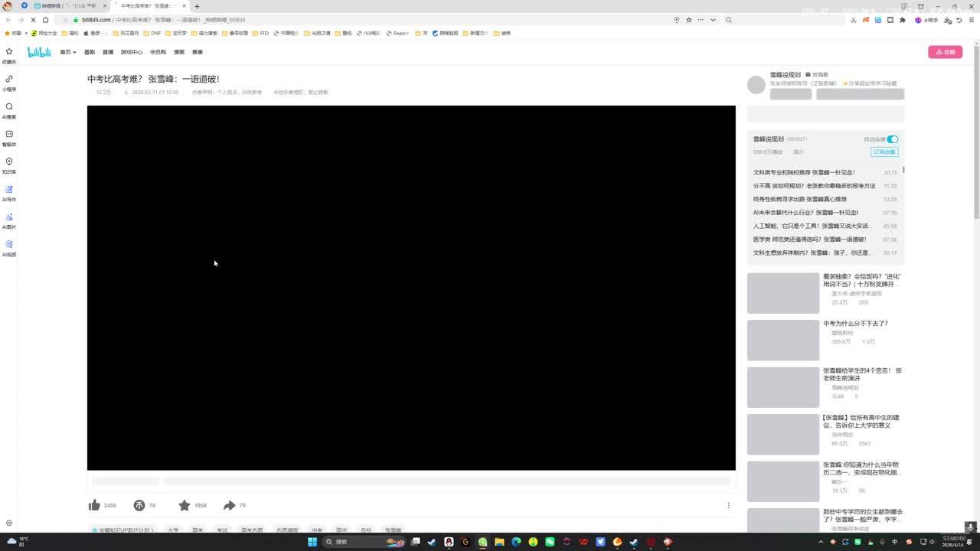This screenshot has width=980, height=551.
Task: Click the share arrow icon below video
Action: click(x=229, y=505)
